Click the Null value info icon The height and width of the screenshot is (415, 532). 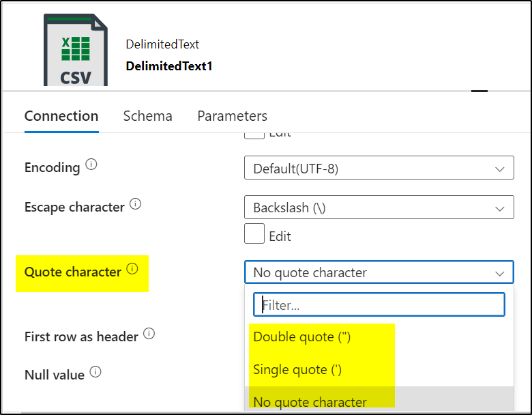[x=95, y=372]
